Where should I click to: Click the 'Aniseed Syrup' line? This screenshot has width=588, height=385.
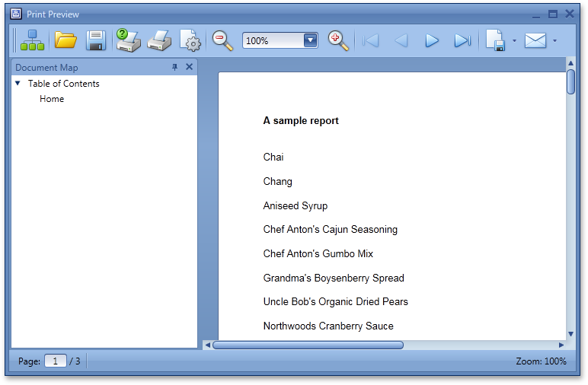[296, 206]
